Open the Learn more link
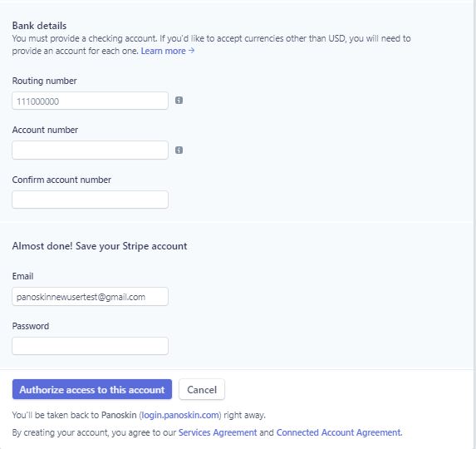The height and width of the screenshot is (449, 476). [x=168, y=51]
